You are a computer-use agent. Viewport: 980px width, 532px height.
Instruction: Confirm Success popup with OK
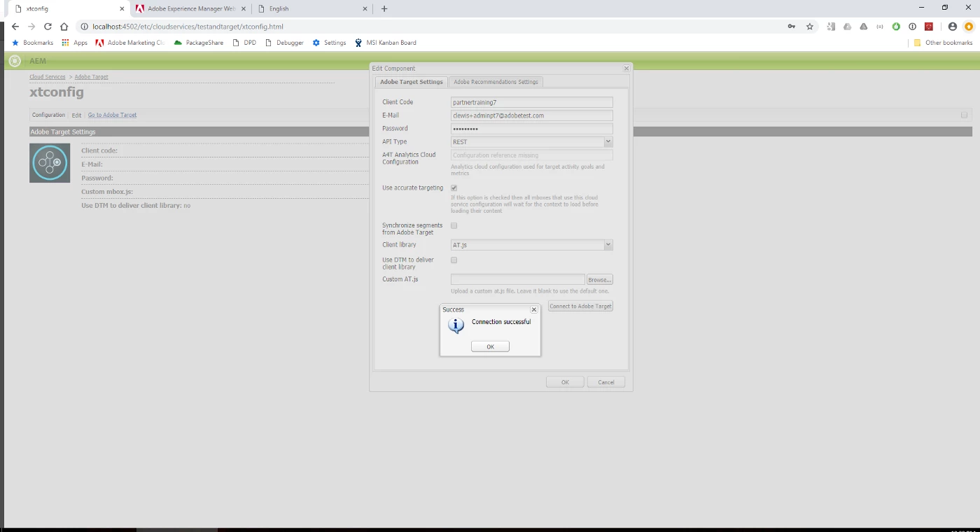[x=490, y=346]
